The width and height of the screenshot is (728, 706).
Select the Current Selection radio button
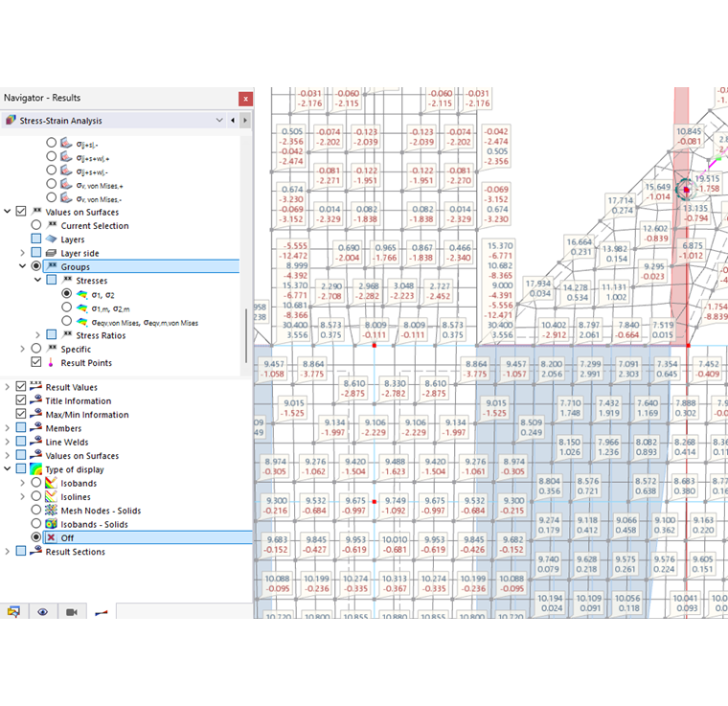[36, 225]
